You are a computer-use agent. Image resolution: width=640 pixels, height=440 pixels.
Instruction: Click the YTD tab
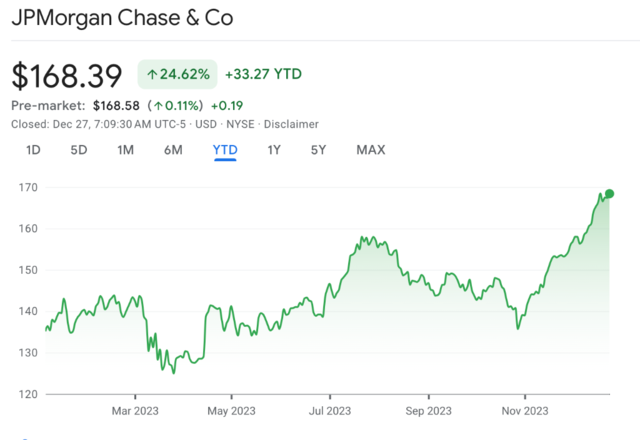[225, 150]
